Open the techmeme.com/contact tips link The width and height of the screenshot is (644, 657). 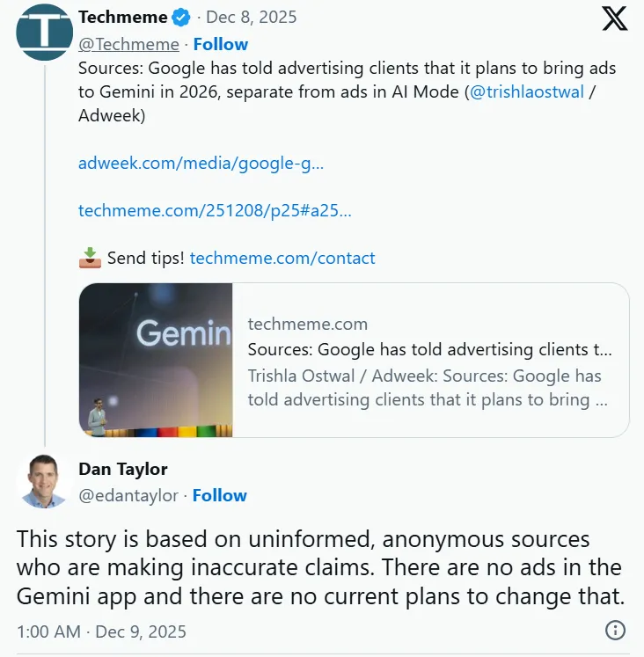pyautogui.click(x=282, y=258)
